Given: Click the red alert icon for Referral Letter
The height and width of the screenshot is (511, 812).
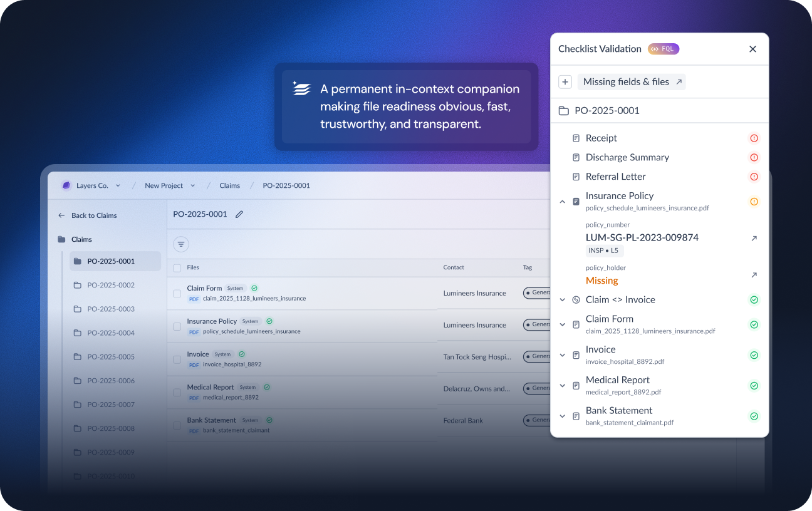Looking at the screenshot, I should (754, 177).
